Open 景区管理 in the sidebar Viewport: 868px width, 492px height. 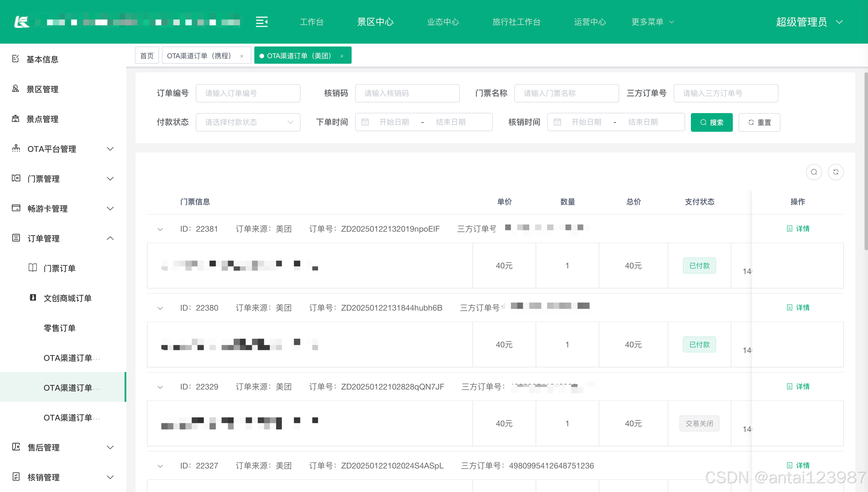(x=42, y=89)
